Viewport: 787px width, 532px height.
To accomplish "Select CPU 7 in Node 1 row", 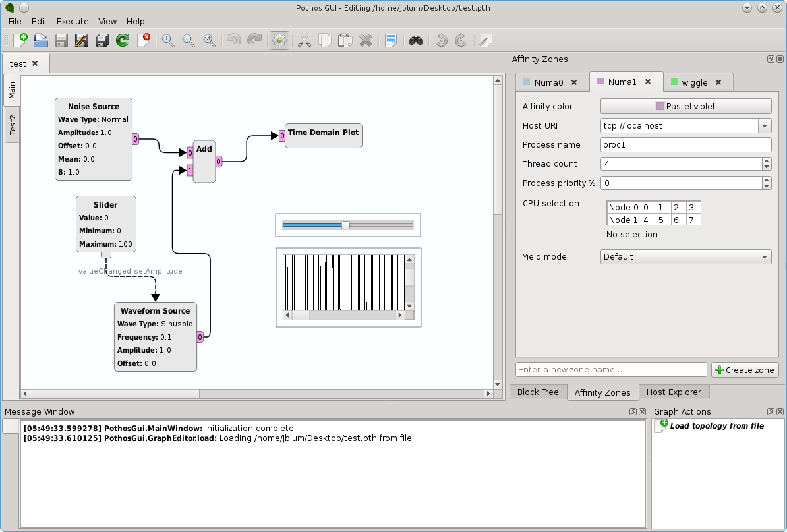I will tap(693, 220).
